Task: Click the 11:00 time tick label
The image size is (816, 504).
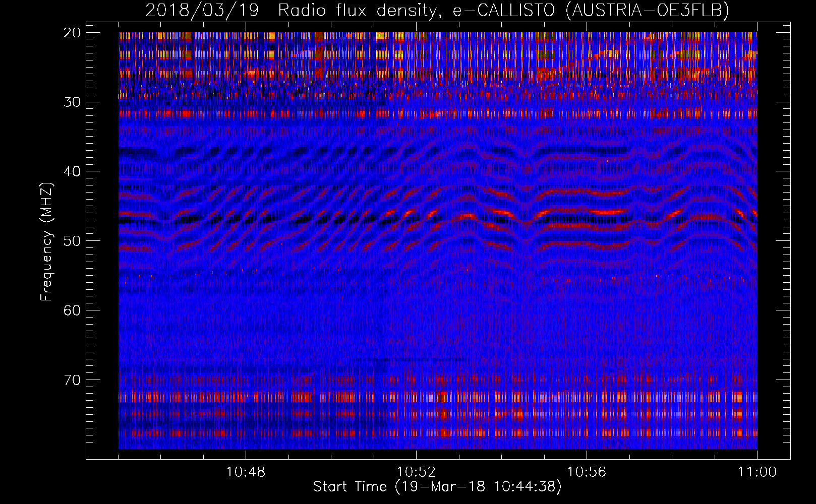Action: click(757, 472)
